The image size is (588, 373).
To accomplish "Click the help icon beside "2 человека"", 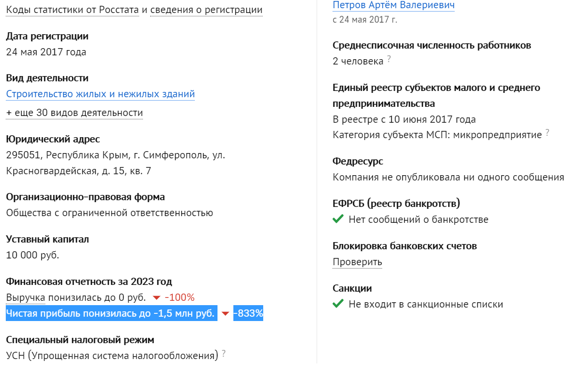I will [389, 59].
